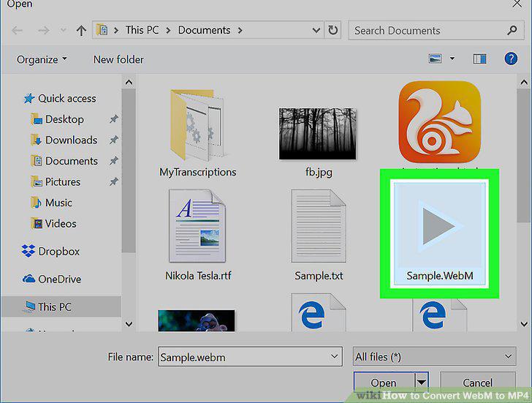This screenshot has width=532, height=403.
Task: Click the File name input field
Action: pyautogui.click(x=250, y=356)
